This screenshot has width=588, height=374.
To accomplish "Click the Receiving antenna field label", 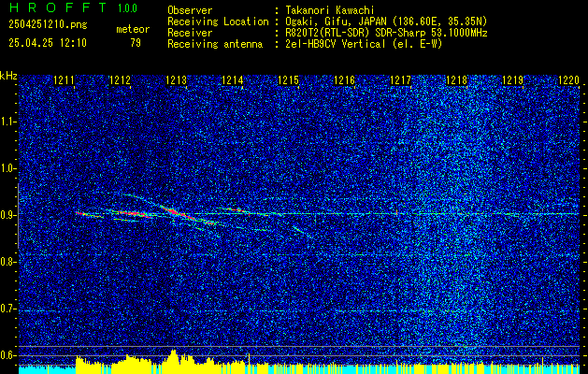I will (215, 44).
